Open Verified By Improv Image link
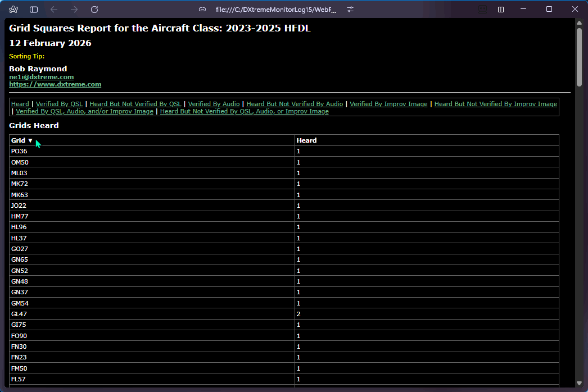This screenshot has width=588, height=392. (x=388, y=104)
